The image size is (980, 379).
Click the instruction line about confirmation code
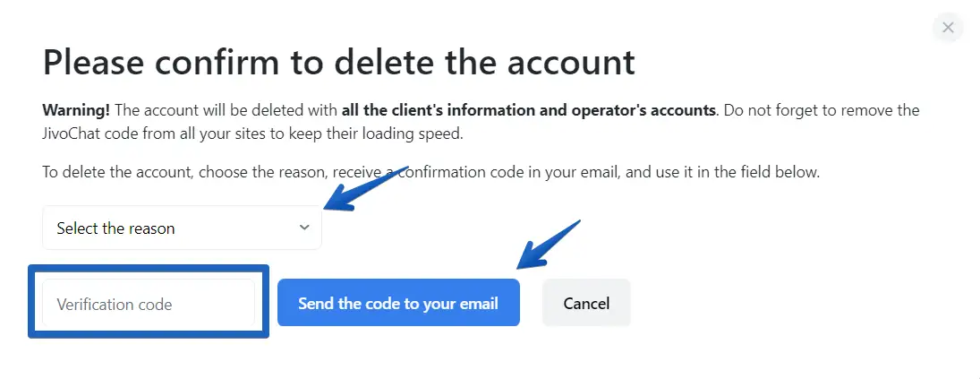(430, 172)
